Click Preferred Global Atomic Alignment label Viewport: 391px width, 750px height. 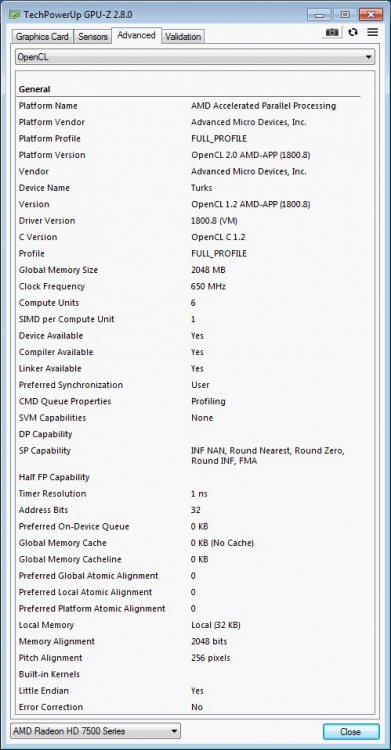[89, 575]
